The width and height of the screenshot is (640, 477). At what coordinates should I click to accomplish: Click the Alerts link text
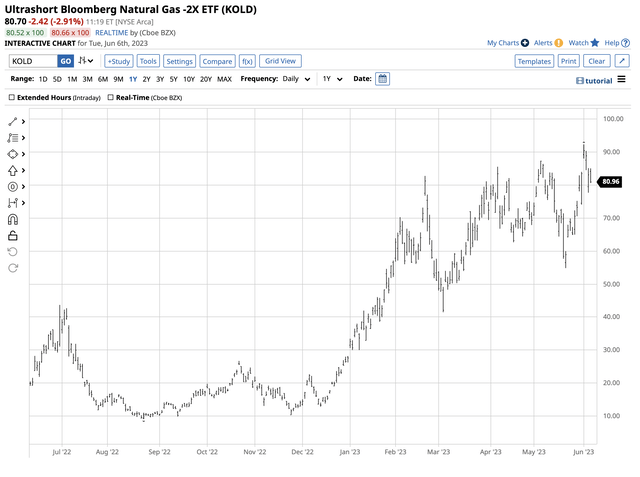click(543, 43)
